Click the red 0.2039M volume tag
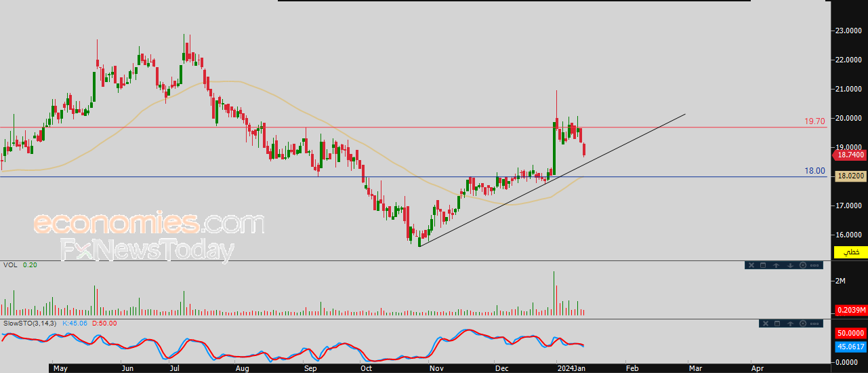The width and height of the screenshot is (868, 373). (850, 310)
